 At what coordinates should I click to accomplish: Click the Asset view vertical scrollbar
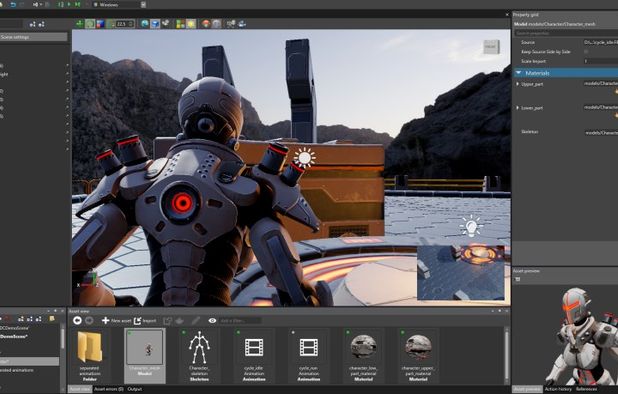pyautogui.click(x=506, y=356)
